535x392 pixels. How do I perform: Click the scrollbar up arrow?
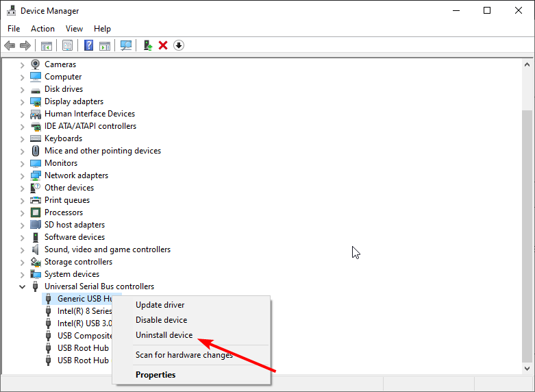[527, 64]
